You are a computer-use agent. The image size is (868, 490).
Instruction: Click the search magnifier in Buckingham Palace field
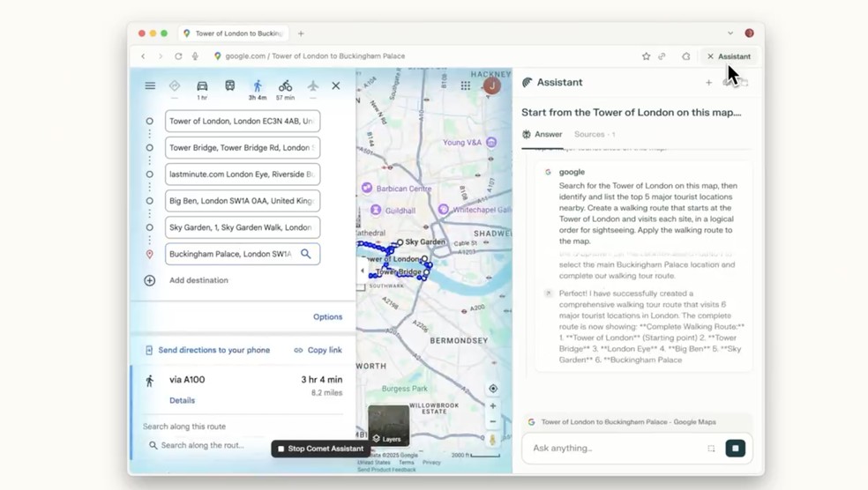(305, 254)
